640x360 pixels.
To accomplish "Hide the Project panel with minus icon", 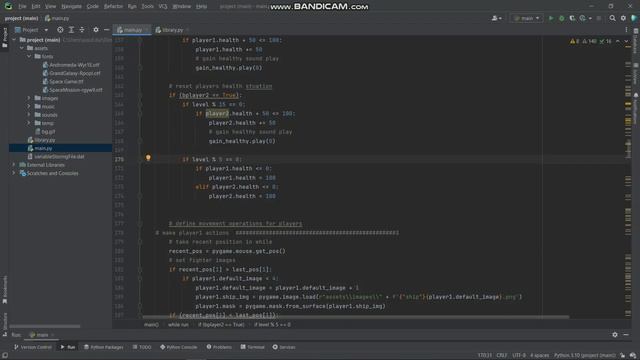I will click(107, 30).
